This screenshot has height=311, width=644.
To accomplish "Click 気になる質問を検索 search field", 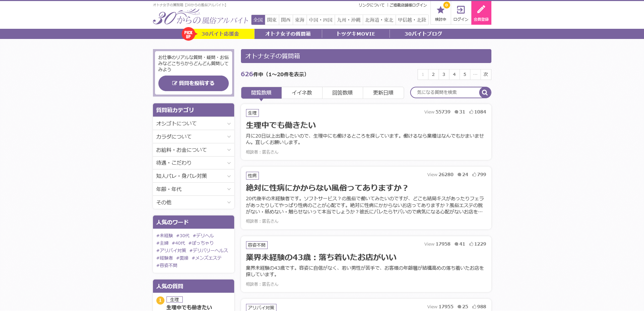I will (x=445, y=92).
